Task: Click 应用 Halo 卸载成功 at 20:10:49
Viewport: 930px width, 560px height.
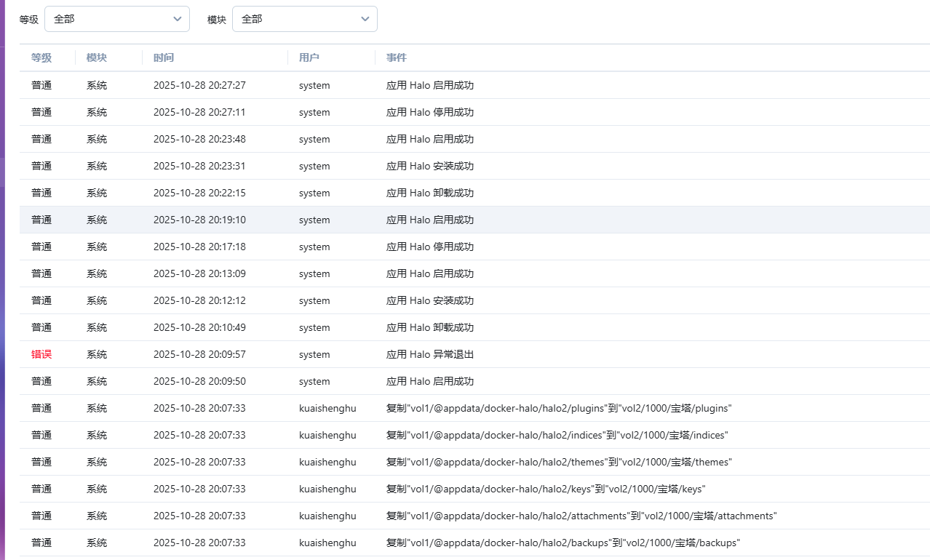Action: coord(430,327)
